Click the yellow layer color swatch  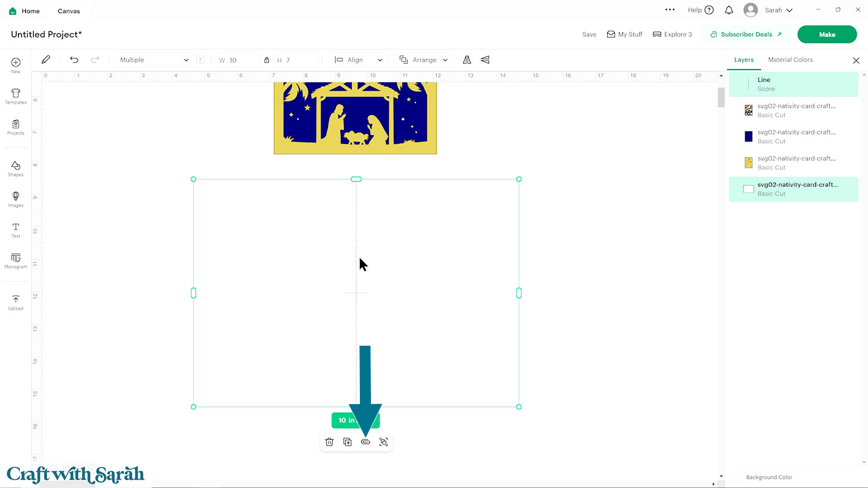coord(748,162)
